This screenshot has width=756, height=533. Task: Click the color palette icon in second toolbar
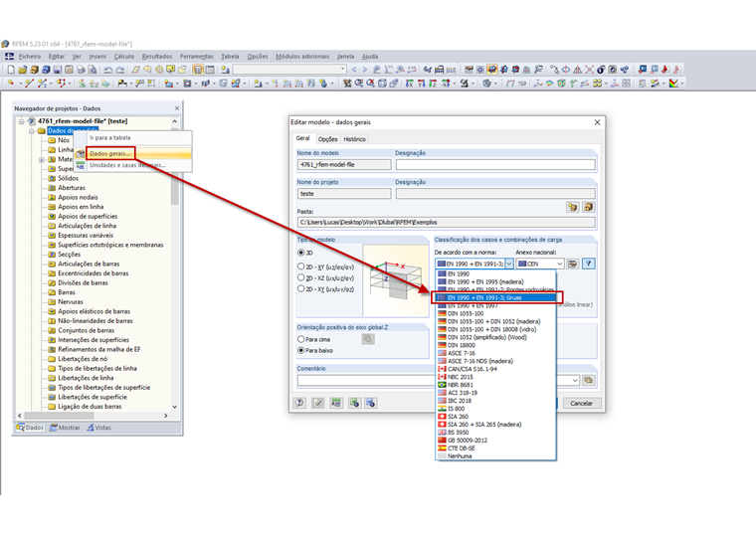[x=673, y=84]
